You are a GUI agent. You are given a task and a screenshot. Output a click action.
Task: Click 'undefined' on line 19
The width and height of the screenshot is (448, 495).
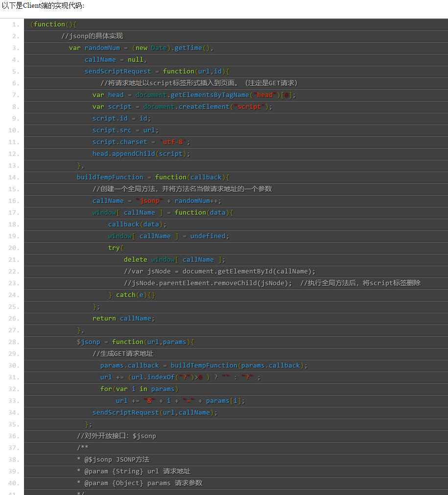point(208,236)
